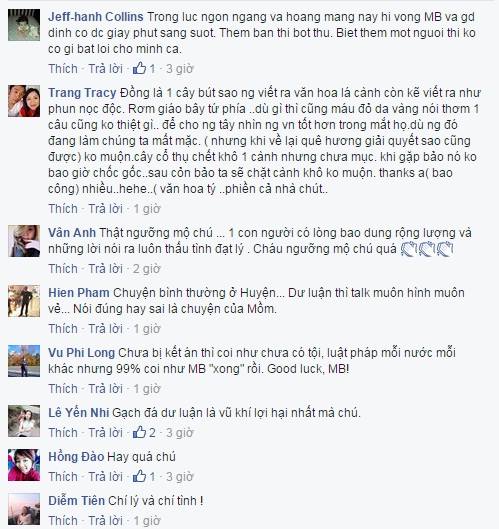Open Jeff-hanh Collins profile picture
The width and height of the screenshot is (499, 529).
coord(24,25)
